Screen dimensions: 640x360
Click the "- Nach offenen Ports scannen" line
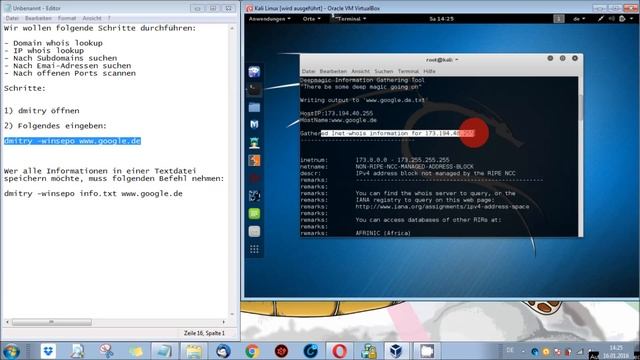(x=70, y=73)
